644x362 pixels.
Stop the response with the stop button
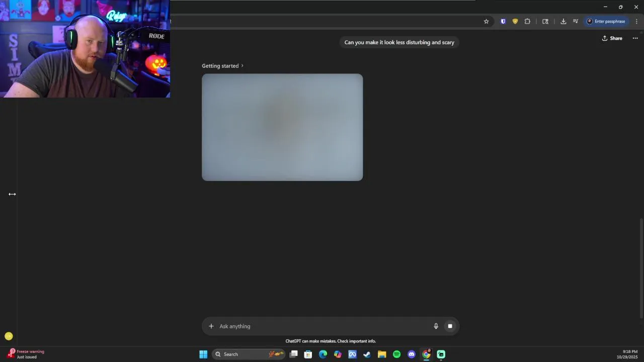coord(450,326)
